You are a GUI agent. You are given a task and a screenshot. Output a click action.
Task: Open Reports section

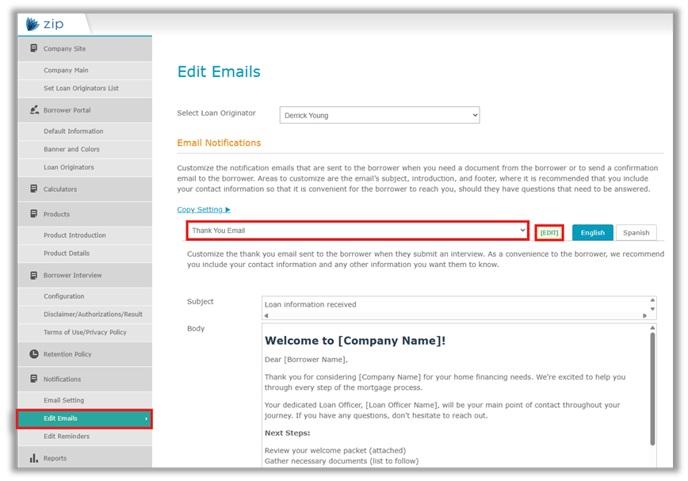click(85, 458)
